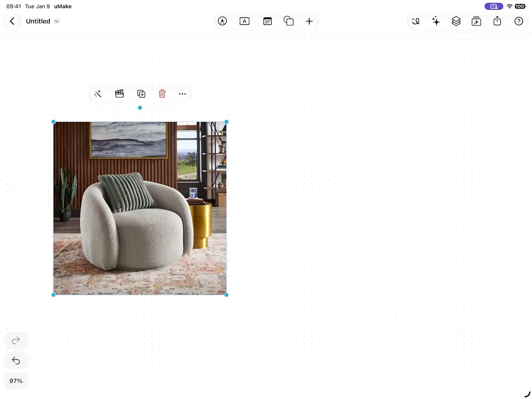Open more options ellipsis for image
The image size is (532, 399).
point(183,94)
